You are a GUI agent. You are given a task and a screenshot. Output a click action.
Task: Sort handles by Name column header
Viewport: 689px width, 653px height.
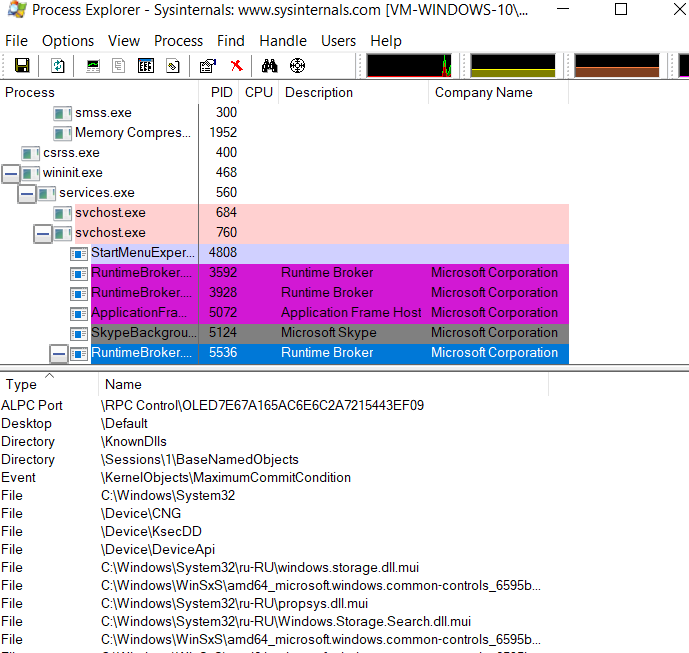click(x=324, y=385)
